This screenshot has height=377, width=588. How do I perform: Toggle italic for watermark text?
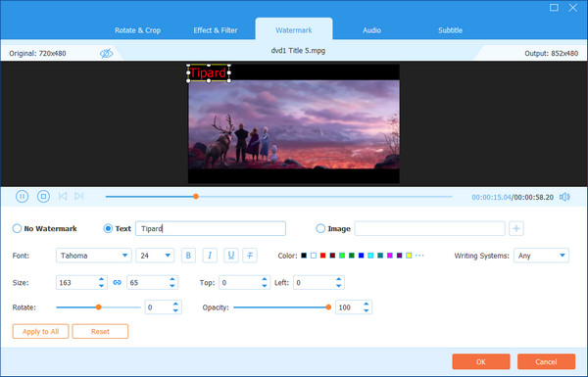[210, 256]
